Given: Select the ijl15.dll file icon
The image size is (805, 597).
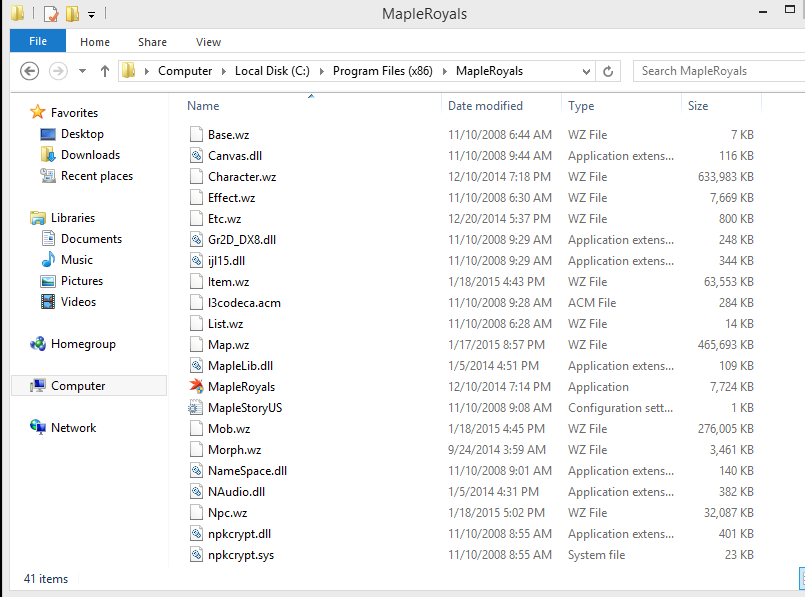Looking at the screenshot, I should pos(196,261).
